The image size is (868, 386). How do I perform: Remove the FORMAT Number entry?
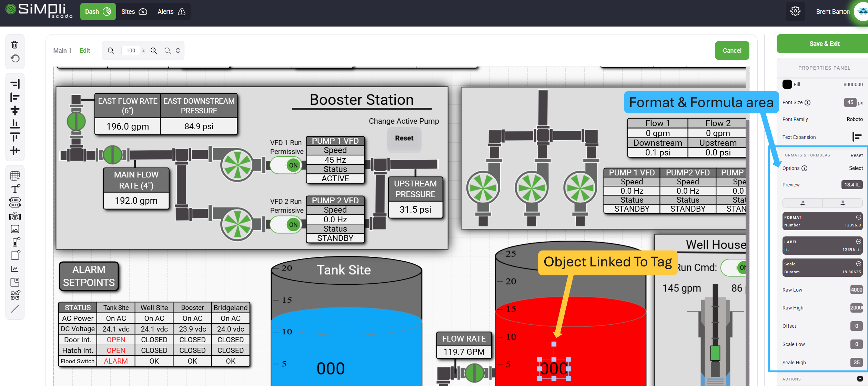point(858,217)
